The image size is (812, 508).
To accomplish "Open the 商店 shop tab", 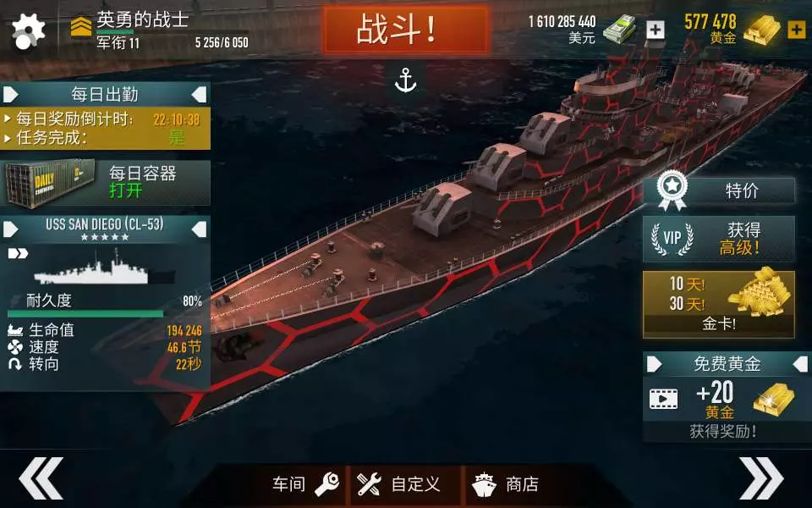I will click(506, 484).
